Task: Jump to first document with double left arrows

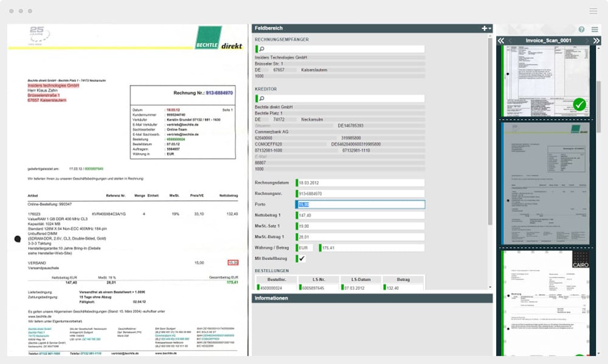Action: coord(501,40)
